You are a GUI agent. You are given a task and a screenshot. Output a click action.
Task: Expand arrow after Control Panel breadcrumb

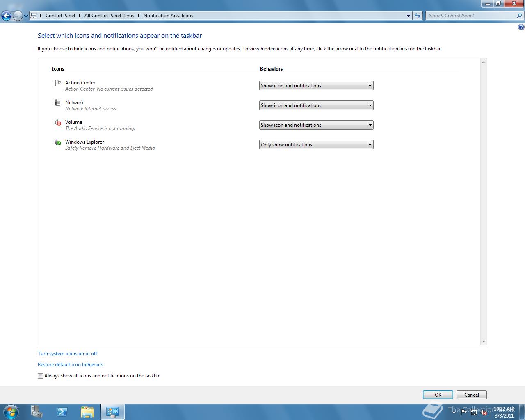pos(80,16)
